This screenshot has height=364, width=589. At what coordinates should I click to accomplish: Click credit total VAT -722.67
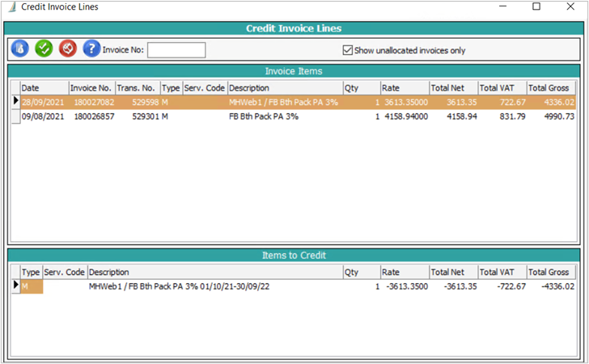coord(511,286)
